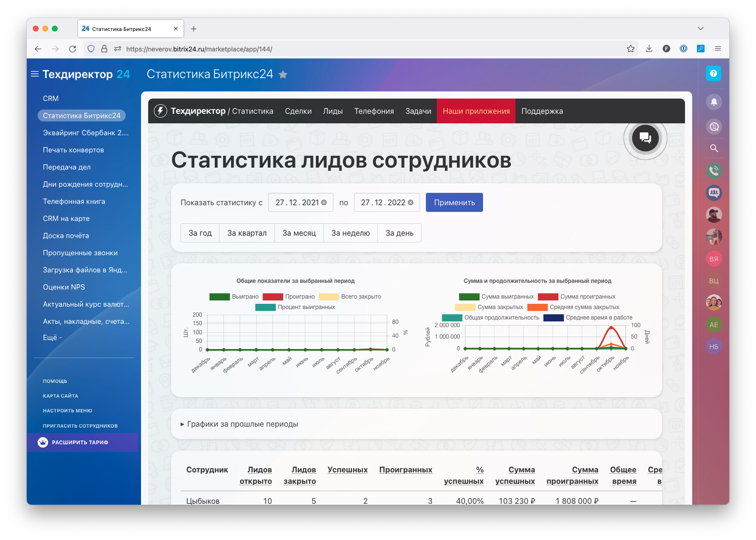This screenshot has width=756, height=540.
Task: Toggle the Выиграно series in legend
Action: tap(234, 297)
